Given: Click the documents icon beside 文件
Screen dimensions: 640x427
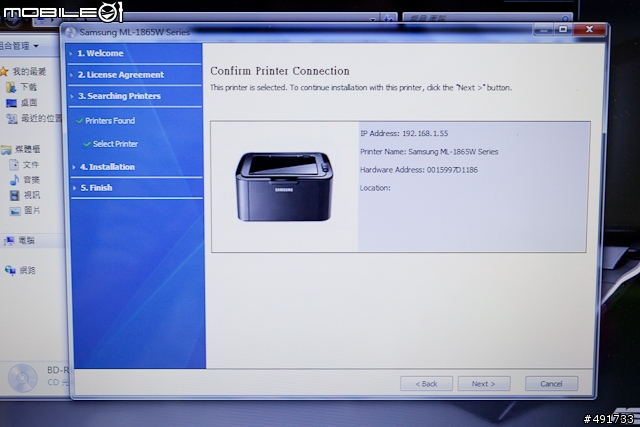Looking at the screenshot, I should 14,165.
